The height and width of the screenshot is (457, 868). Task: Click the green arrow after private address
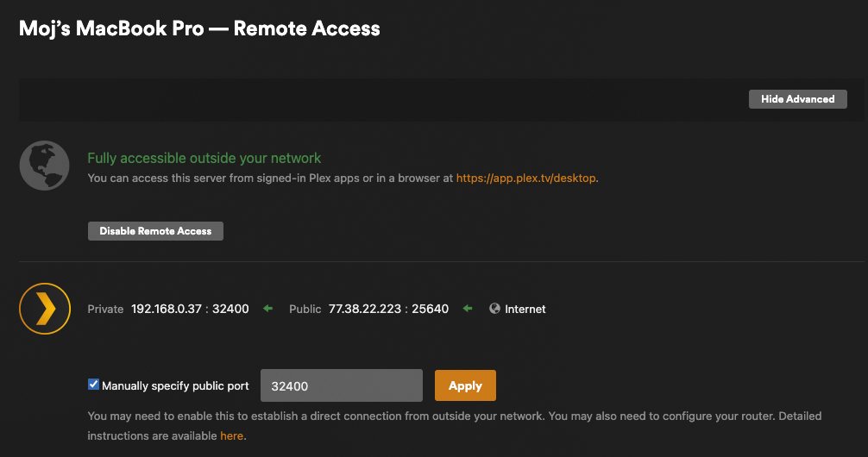(x=268, y=308)
